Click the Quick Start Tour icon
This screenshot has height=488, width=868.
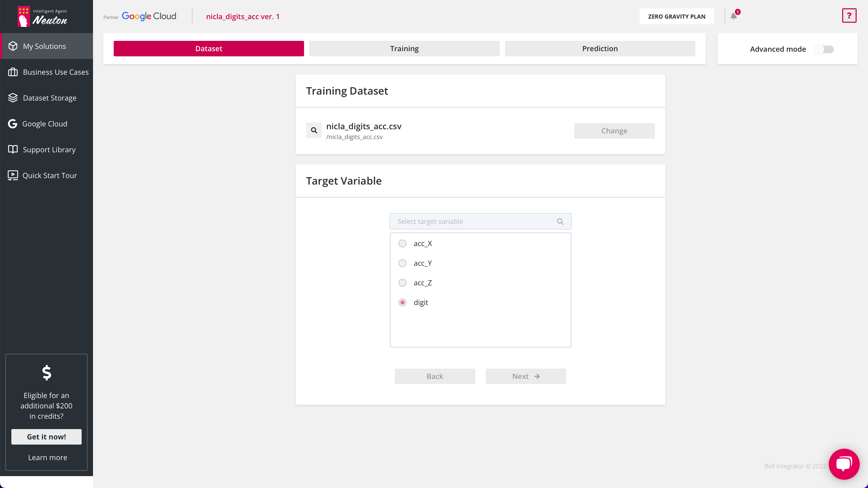coord(13,175)
